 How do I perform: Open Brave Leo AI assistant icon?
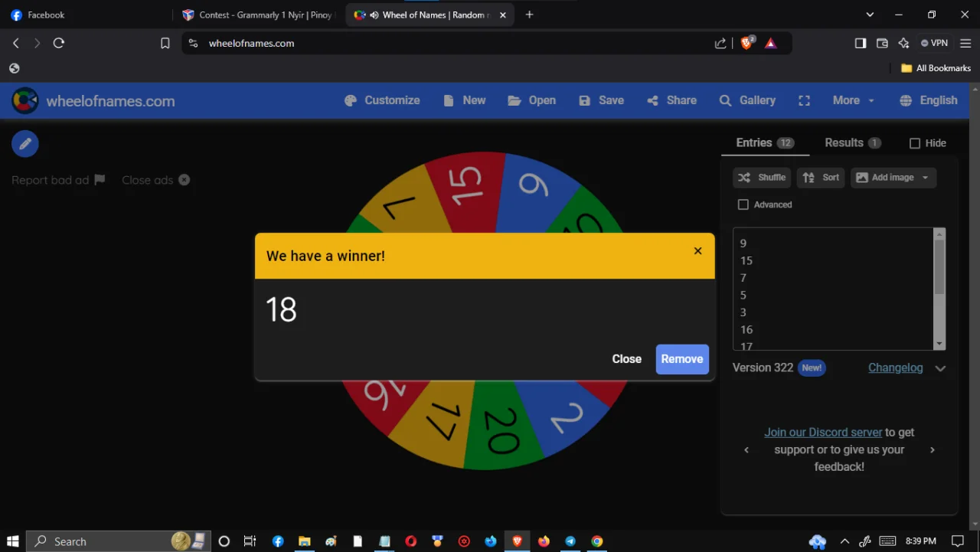pyautogui.click(x=903, y=44)
